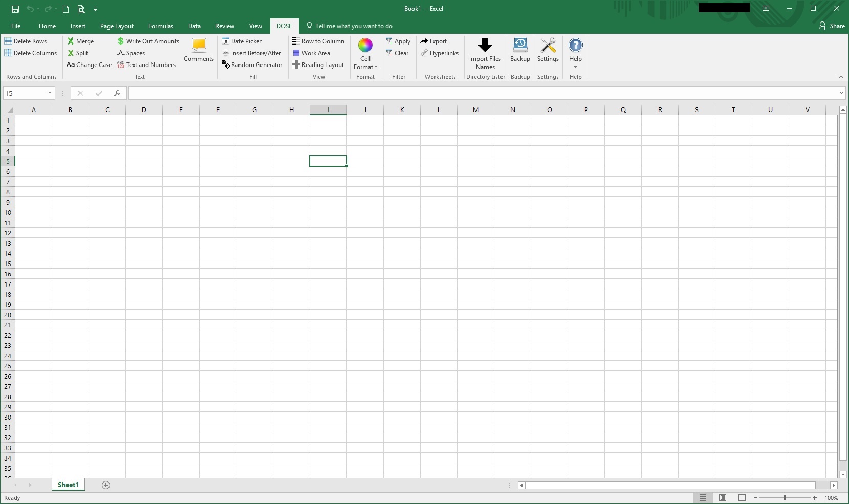Click the Insert Function fx button
The image size is (849, 504).
coord(117,93)
